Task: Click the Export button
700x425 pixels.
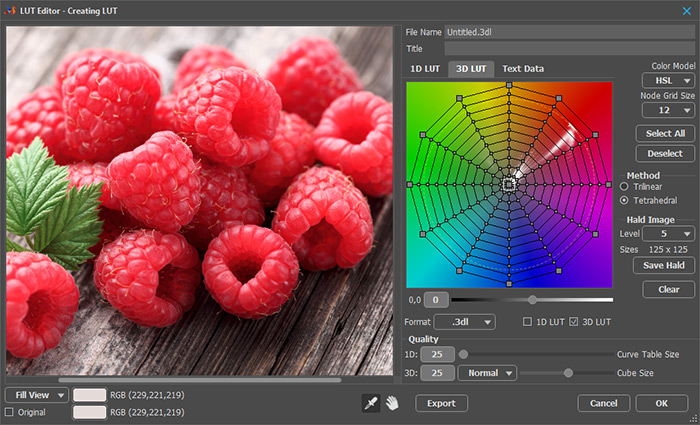Action: pyautogui.click(x=442, y=403)
